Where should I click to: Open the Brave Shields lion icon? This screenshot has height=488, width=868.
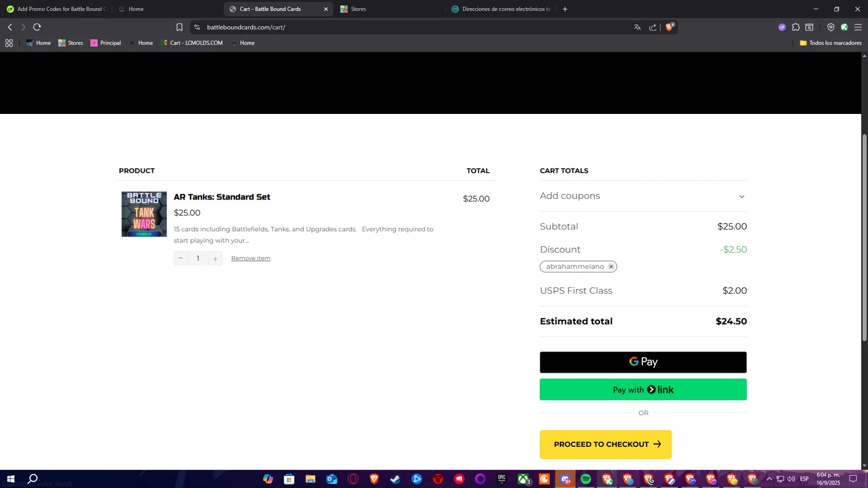point(670,27)
